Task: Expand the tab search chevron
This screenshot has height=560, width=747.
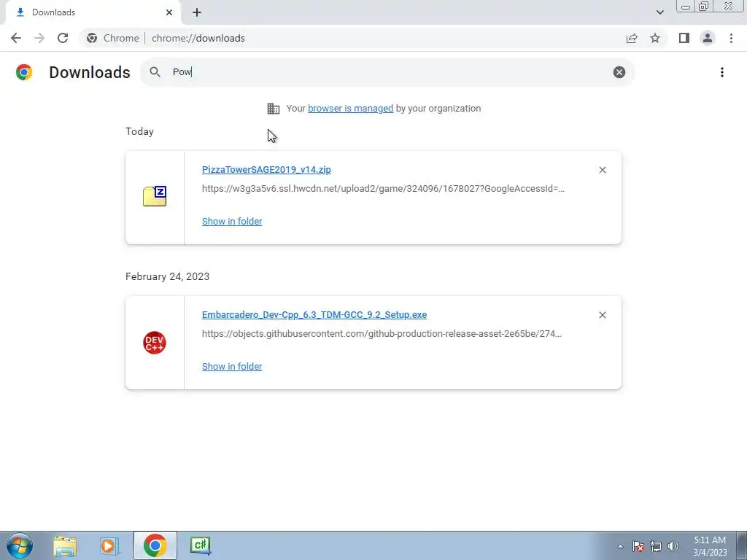Action: click(659, 12)
